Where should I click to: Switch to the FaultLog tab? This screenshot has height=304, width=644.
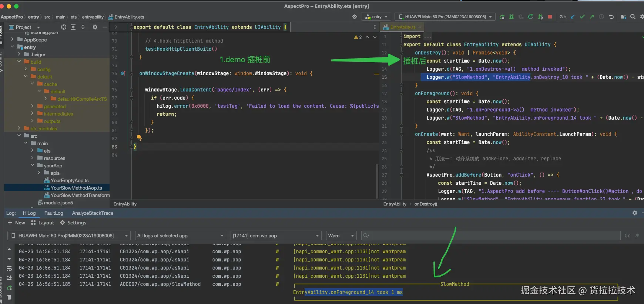tap(54, 213)
